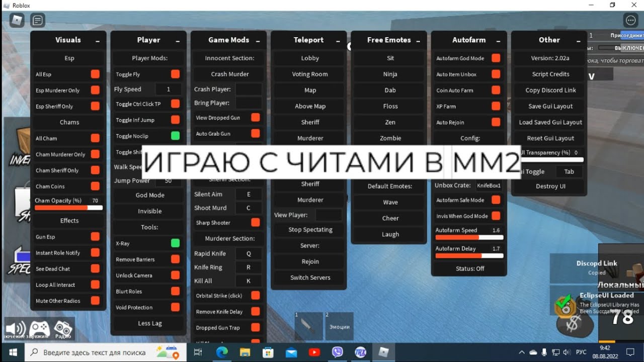Collapse the Visuals panel

[x=97, y=41]
